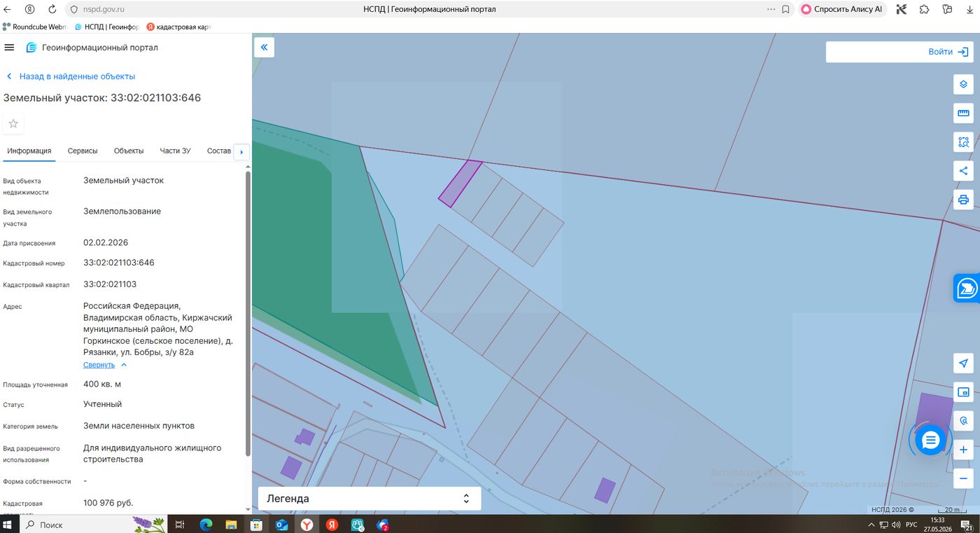Viewport: 980px width, 533px height.
Task: Click the Войти login button
Action: pyautogui.click(x=899, y=52)
